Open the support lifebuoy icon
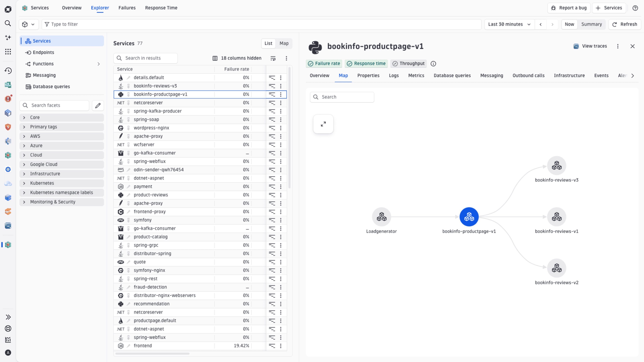Viewport: 644px width, 362px height. 8,328
